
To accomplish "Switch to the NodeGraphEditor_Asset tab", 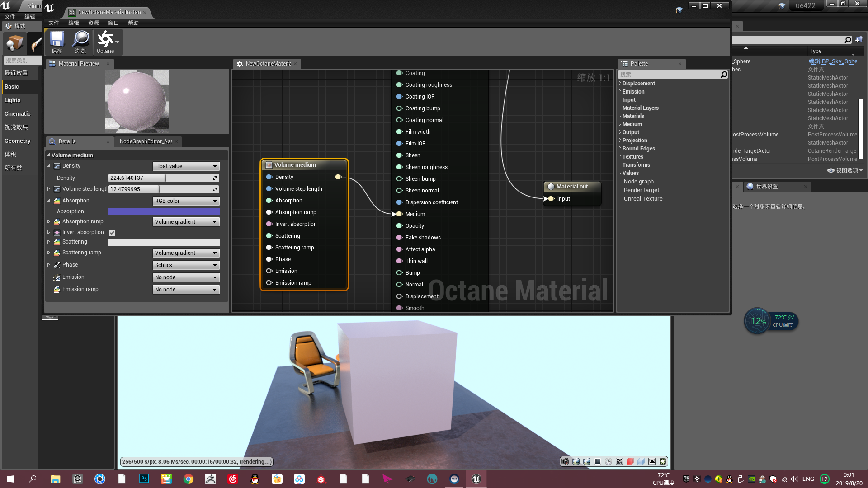I will tap(146, 141).
